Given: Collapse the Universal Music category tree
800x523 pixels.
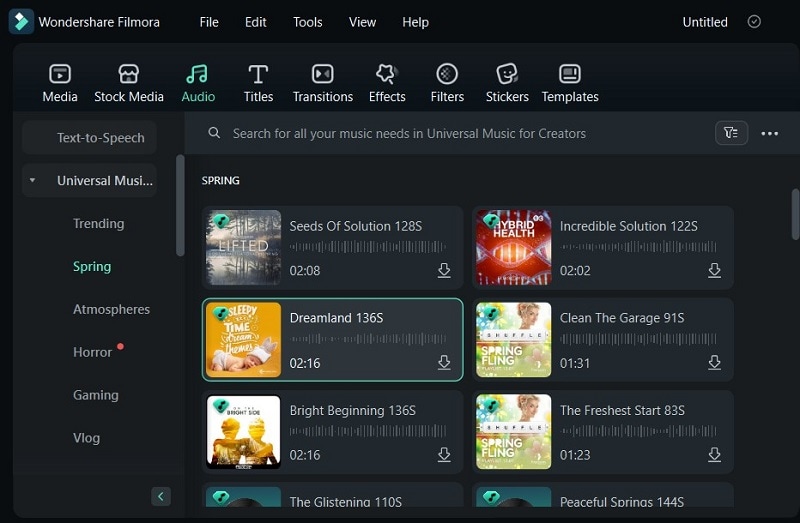Looking at the screenshot, I should [32, 180].
